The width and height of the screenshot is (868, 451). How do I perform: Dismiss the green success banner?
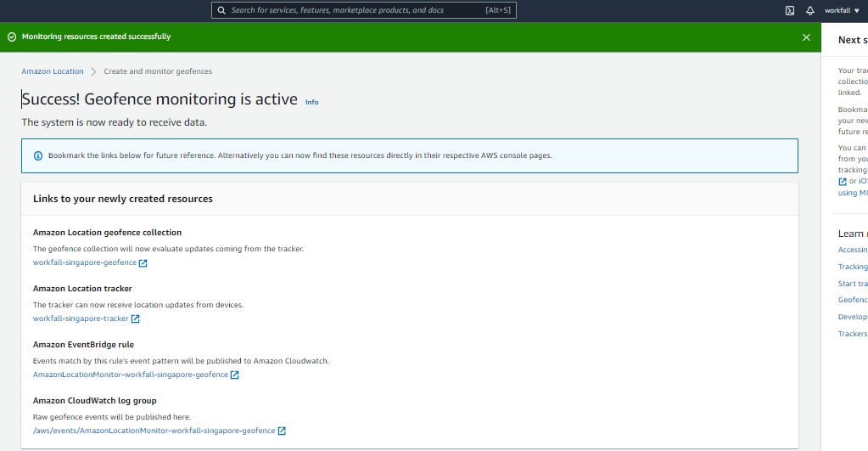click(x=806, y=37)
